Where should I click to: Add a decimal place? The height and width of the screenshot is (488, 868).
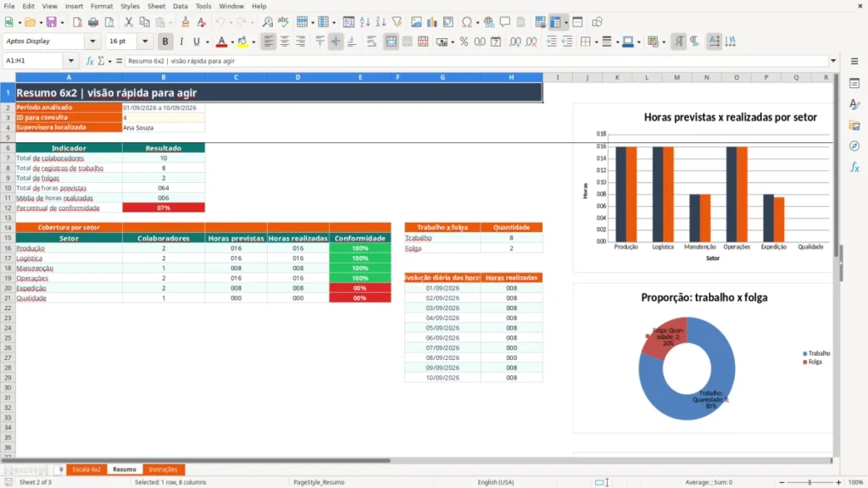(515, 42)
